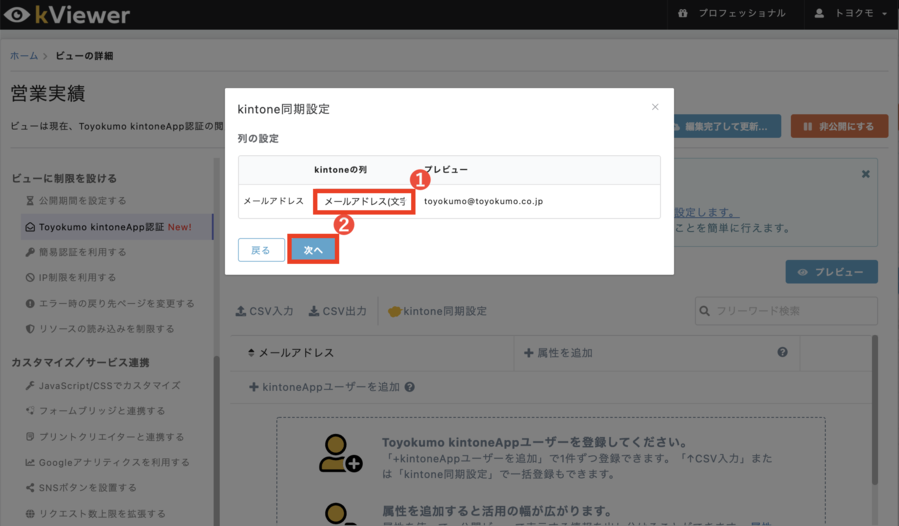This screenshot has height=526, width=899.
Task: Open Googleアナリティクスを利用する
Action: (x=107, y=462)
